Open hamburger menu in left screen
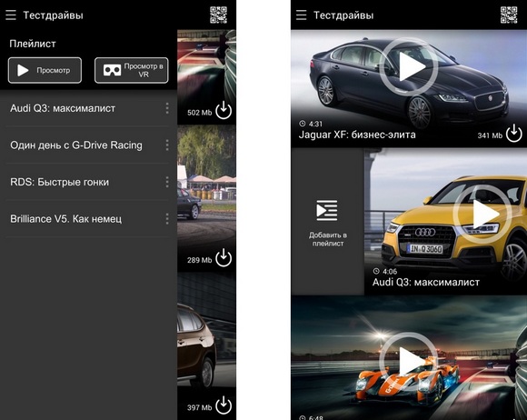The image size is (527, 420). coord(11,15)
